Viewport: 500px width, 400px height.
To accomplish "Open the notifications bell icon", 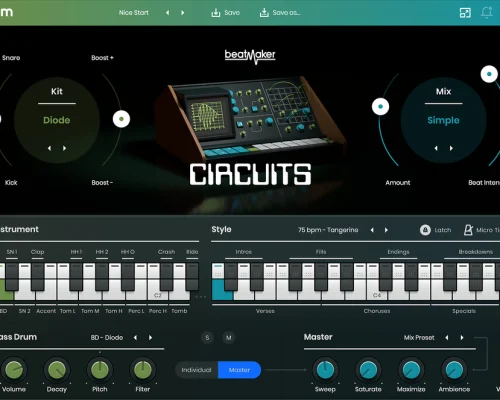I will (x=487, y=13).
